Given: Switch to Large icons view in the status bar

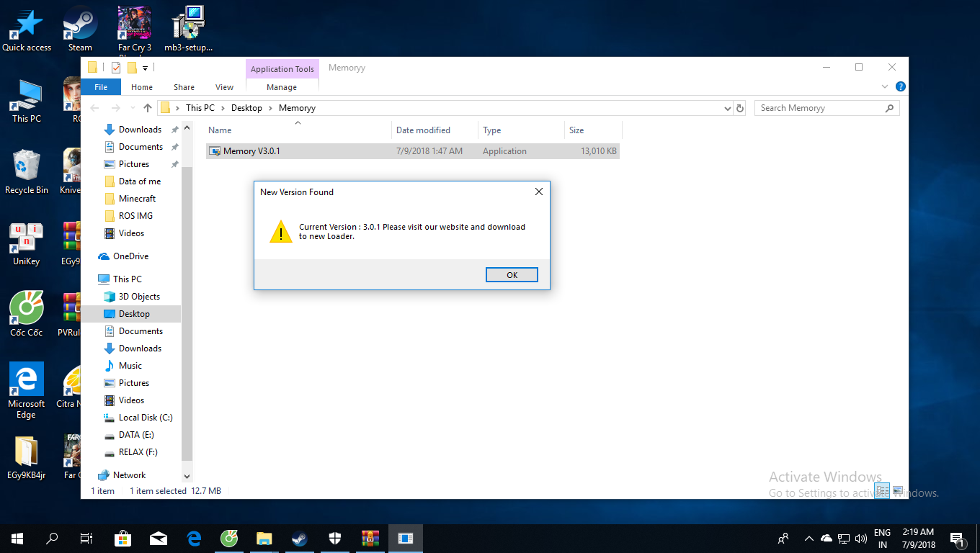Looking at the screenshot, I should click(898, 491).
